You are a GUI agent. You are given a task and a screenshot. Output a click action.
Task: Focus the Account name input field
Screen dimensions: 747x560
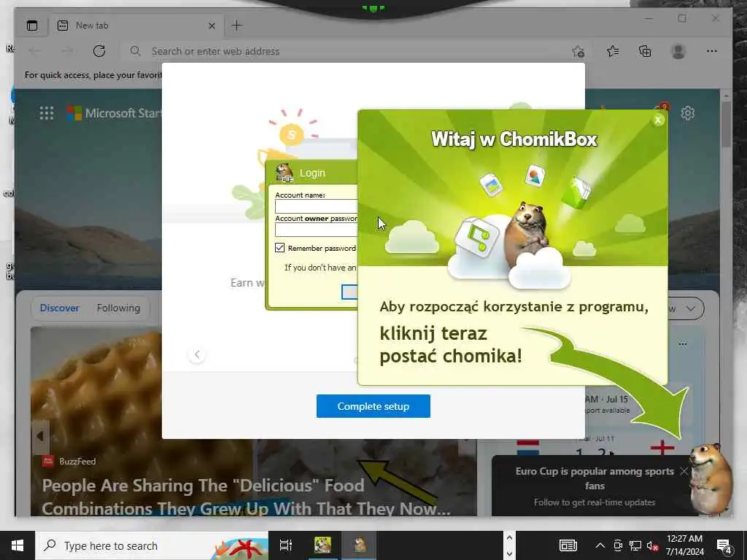point(317,206)
